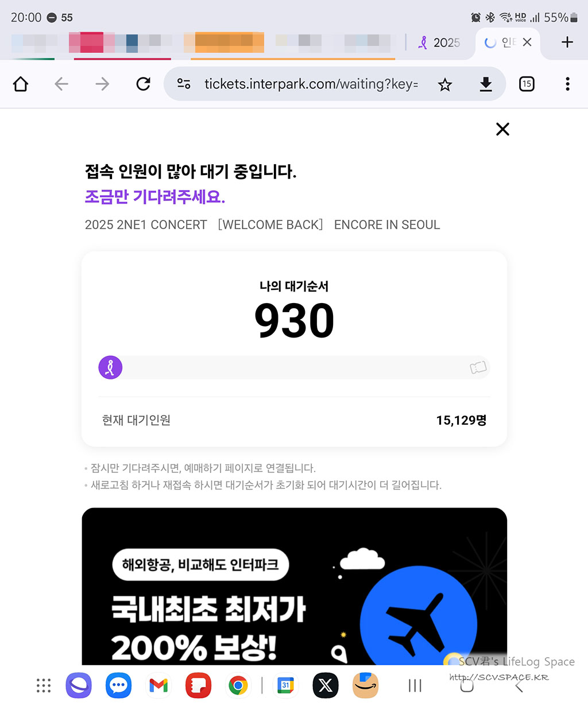This screenshot has width=588, height=706.
Task: Bookmark the page with the star icon
Action: [445, 85]
